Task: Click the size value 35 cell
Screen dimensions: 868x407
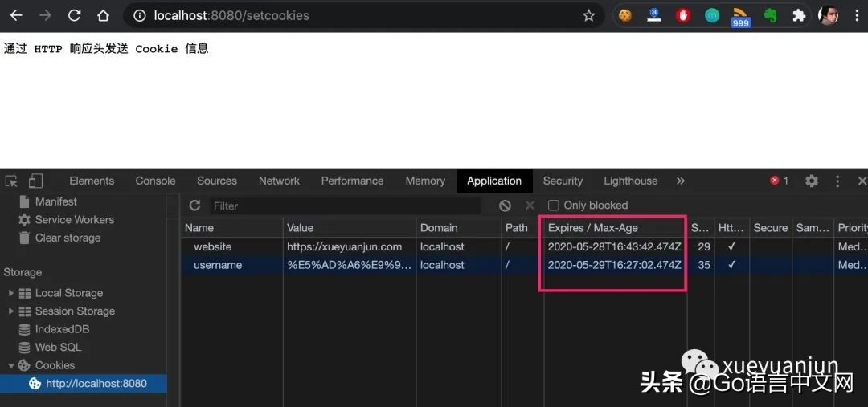Action: (x=703, y=266)
